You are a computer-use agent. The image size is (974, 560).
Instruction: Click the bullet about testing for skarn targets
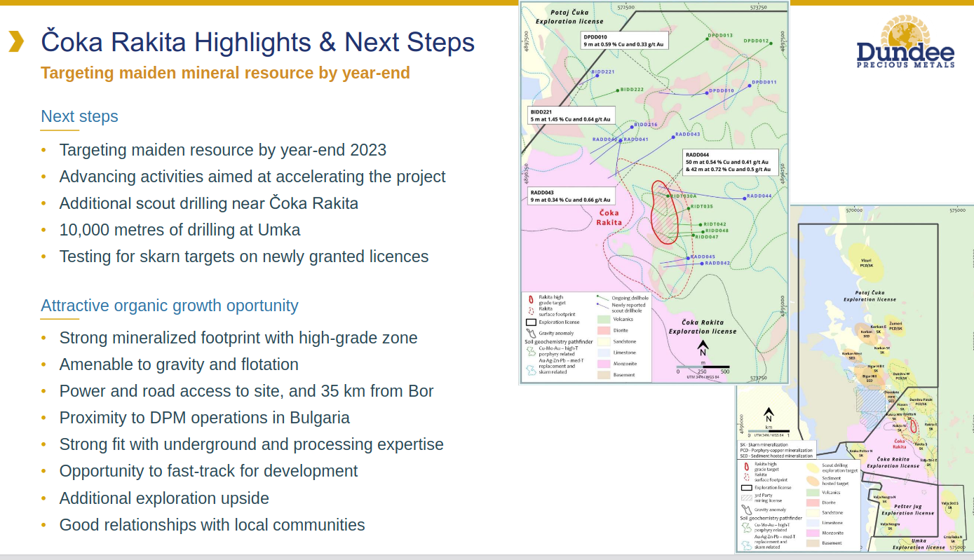[x=244, y=257]
